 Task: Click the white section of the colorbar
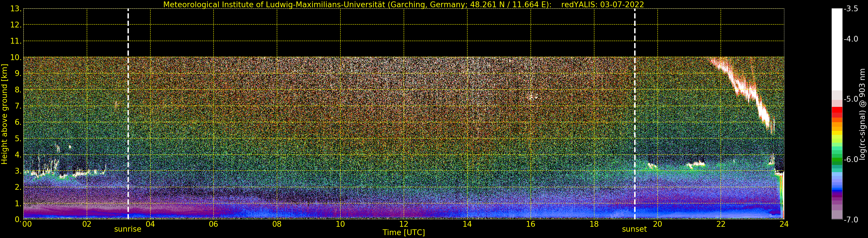coord(837,49)
